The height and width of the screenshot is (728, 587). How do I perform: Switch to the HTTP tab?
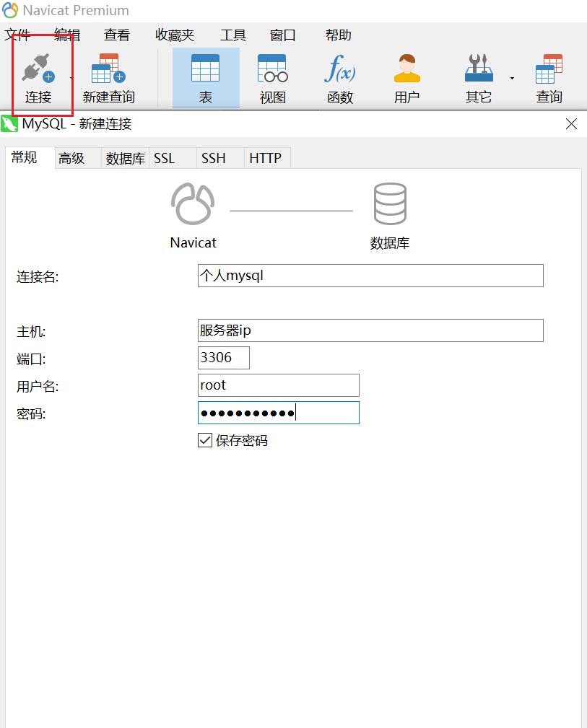268,158
